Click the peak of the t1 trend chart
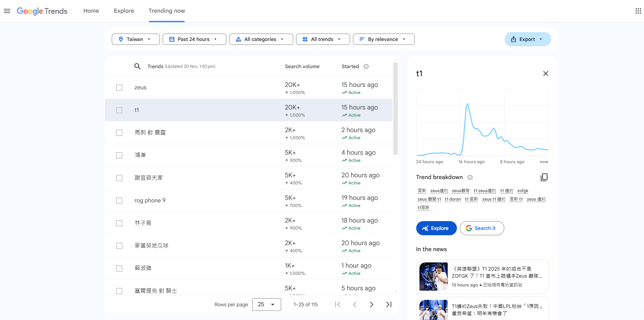The image size is (644, 320). point(468,104)
